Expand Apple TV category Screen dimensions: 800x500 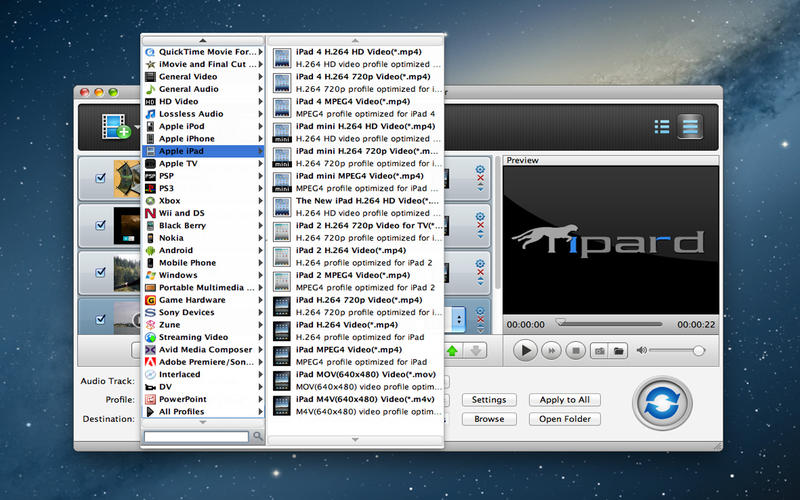(203, 163)
